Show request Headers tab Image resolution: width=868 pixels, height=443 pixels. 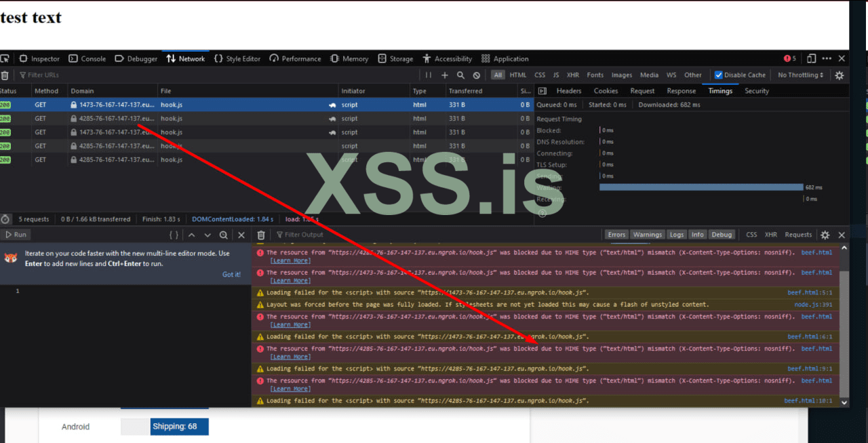pyautogui.click(x=569, y=91)
